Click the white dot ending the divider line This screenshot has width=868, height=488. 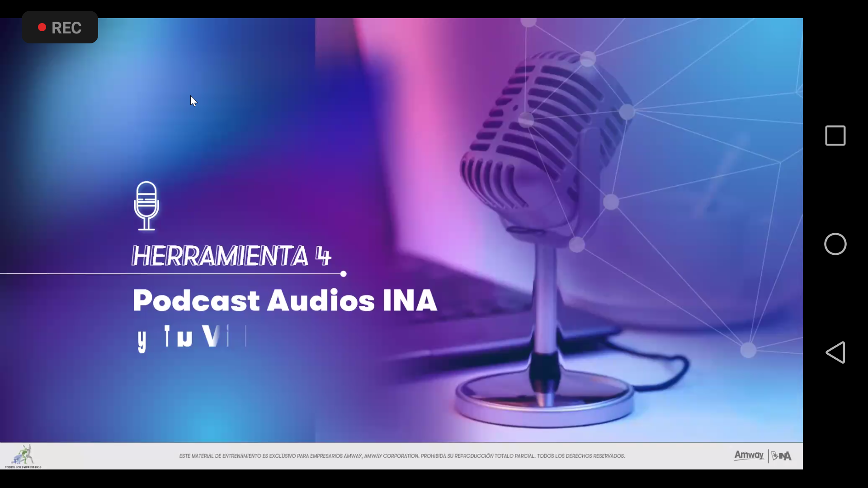[344, 274]
